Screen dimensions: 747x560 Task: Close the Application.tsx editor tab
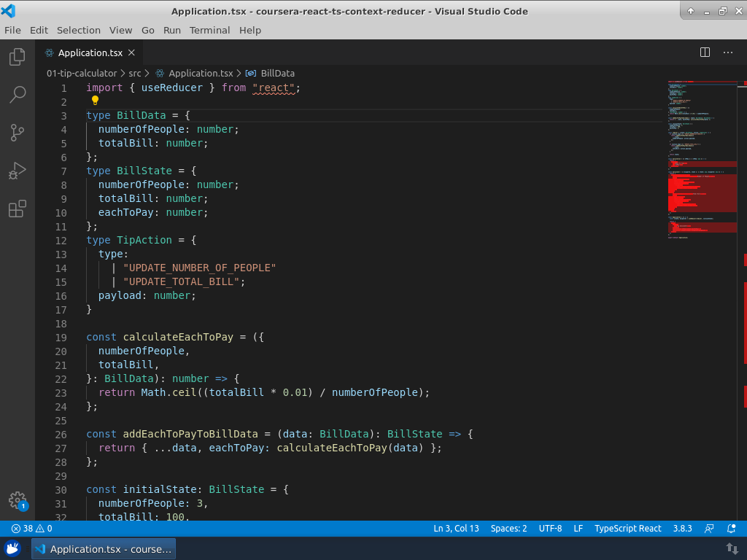(x=132, y=52)
